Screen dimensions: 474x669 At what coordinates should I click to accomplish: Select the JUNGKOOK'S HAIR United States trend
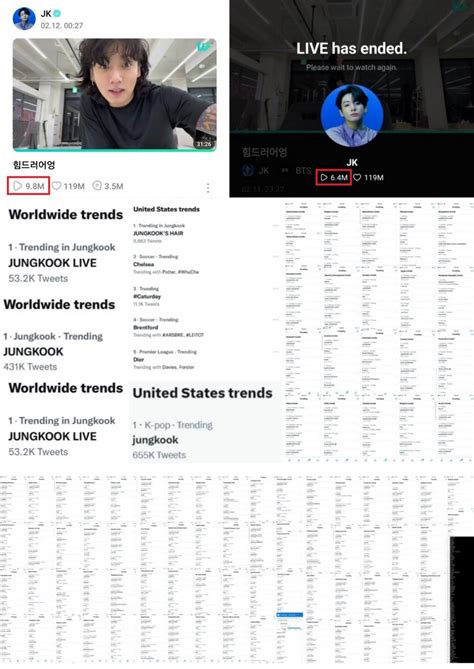(159, 233)
